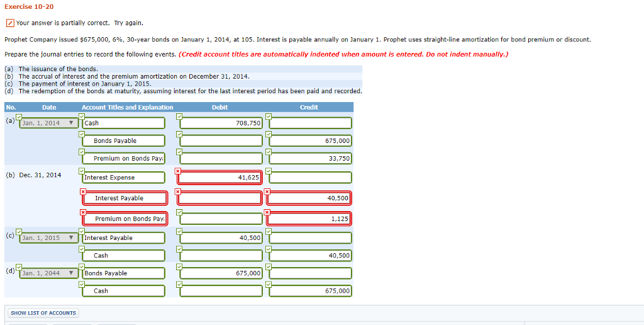
Task: Click the Cash account title field in entry (a)
Action: coord(124,123)
